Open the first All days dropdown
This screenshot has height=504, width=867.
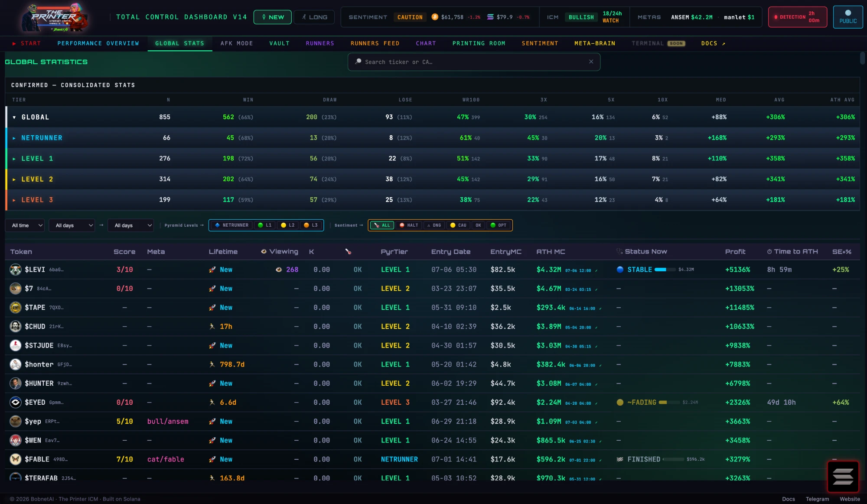(72, 225)
